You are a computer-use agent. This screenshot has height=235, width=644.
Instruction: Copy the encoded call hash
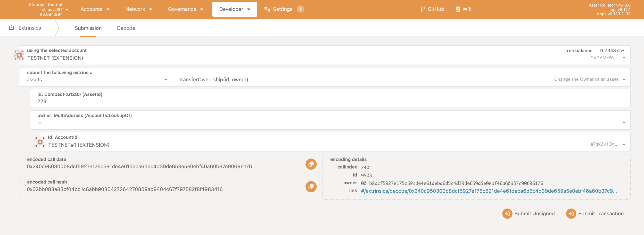click(311, 187)
